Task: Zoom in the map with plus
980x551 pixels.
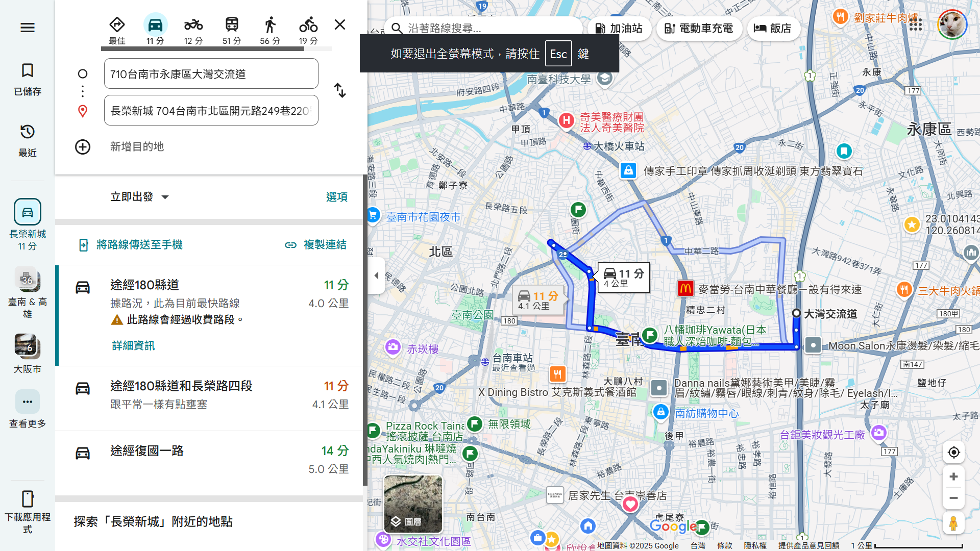Action: [x=953, y=477]
